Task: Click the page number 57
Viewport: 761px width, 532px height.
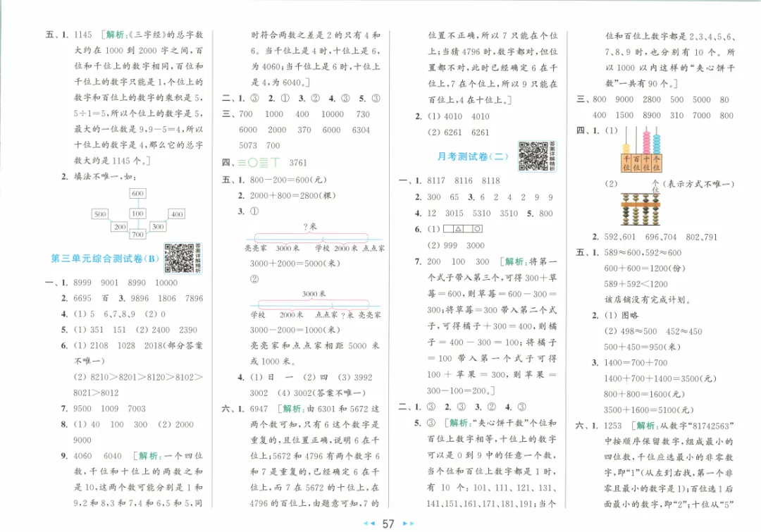Action: click(388, 524)
